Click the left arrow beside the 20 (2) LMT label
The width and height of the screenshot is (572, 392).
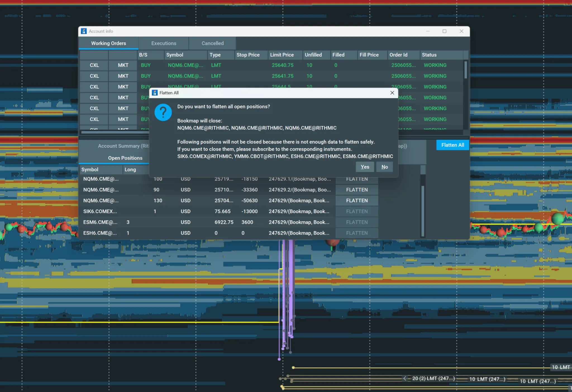coord(405,379)
